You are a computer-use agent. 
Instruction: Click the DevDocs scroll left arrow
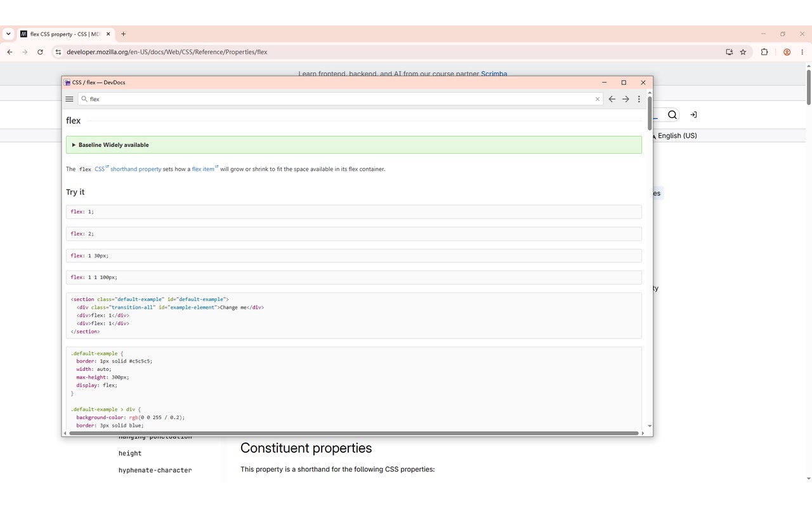point(65,433)
